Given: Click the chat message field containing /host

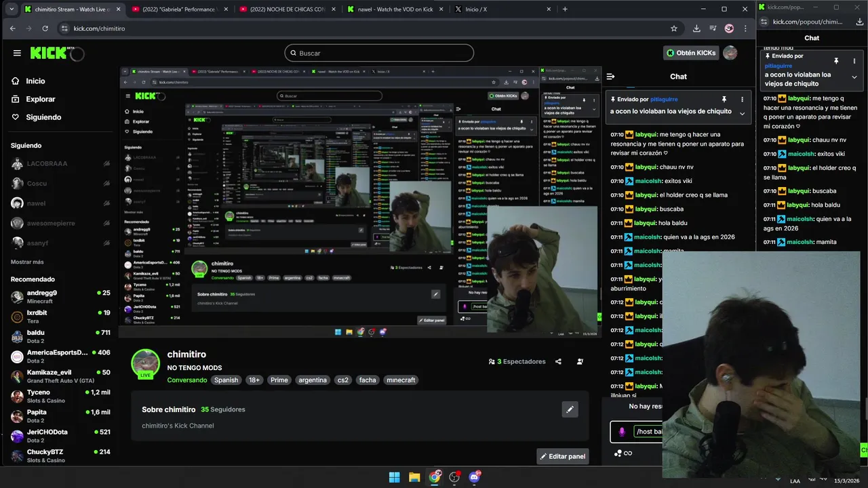Looking at the screenshot, I should coord(648,432).
